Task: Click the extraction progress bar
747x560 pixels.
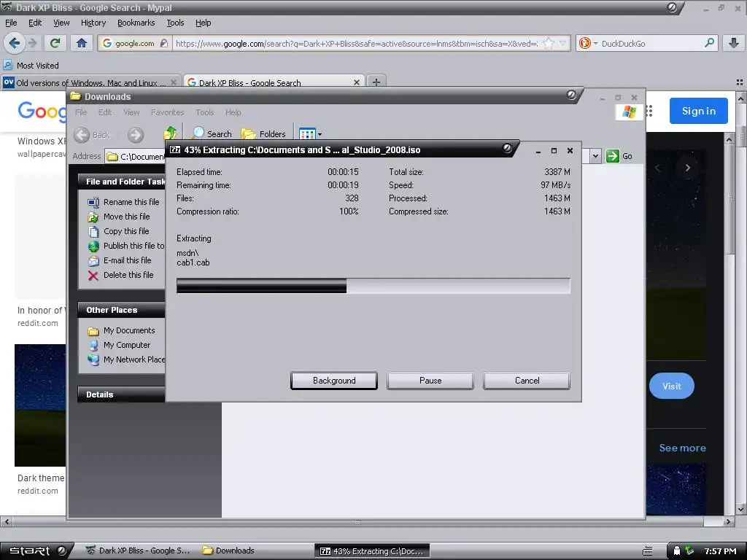Action: [373, 286]
